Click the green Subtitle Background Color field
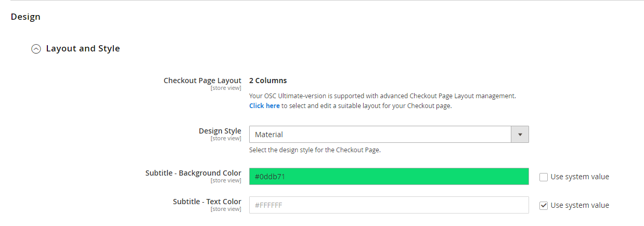 pos(389,177)
